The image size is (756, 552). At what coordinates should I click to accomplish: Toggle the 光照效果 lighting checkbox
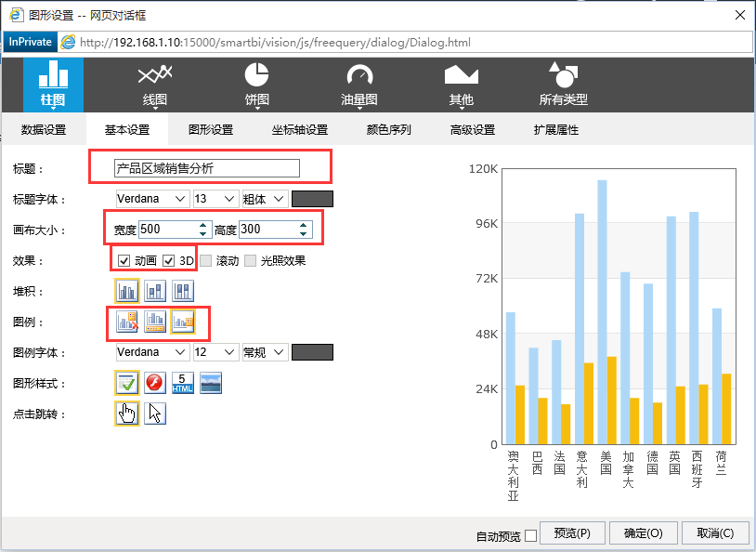[250, 261]
